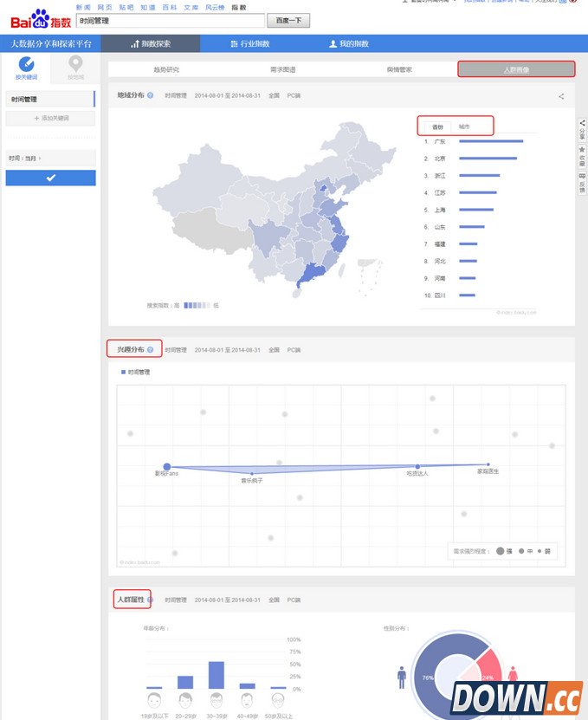Open the 时间: 当月 period dropdown
This screenshot has height=720, width=588.
click(x=50, y=158)
